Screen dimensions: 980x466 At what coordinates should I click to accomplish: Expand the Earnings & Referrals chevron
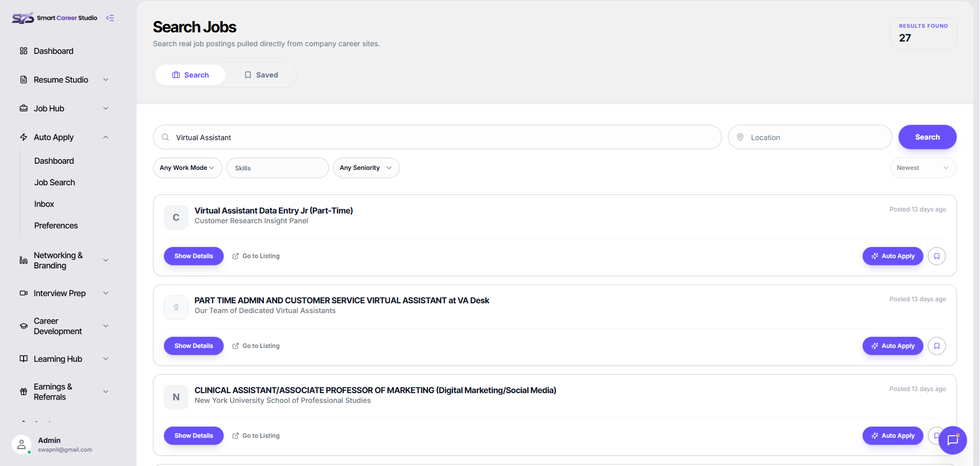tap(106, 392)
